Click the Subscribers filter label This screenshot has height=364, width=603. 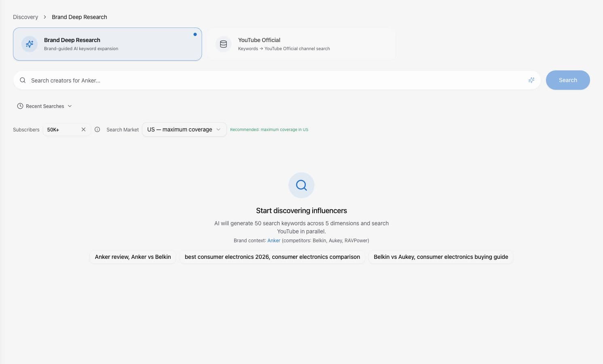point(26,130)
